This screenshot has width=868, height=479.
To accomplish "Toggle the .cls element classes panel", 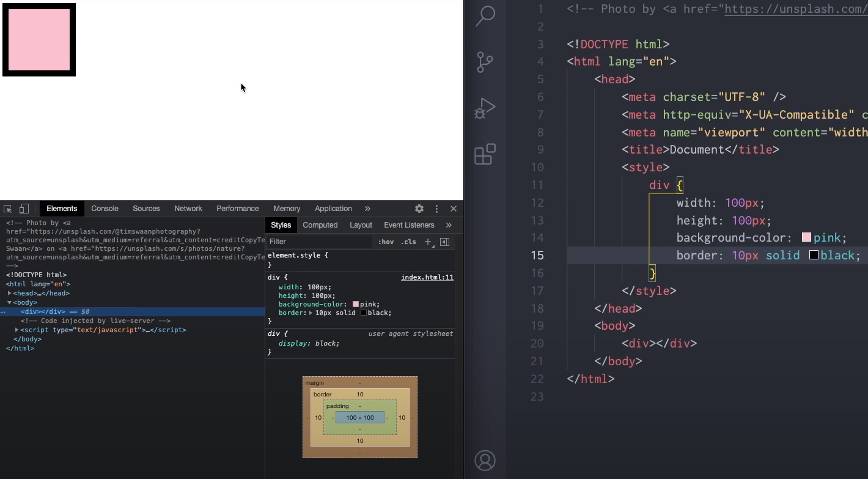I will [408, 242].
